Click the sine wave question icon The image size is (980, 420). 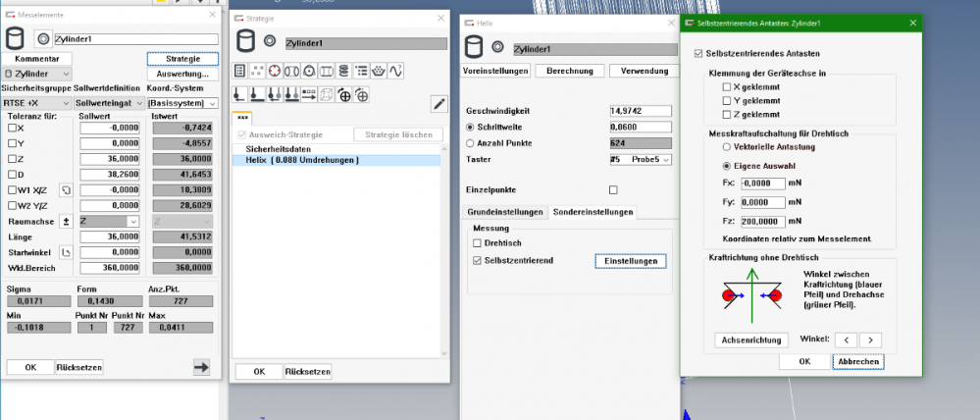point(395,71)
